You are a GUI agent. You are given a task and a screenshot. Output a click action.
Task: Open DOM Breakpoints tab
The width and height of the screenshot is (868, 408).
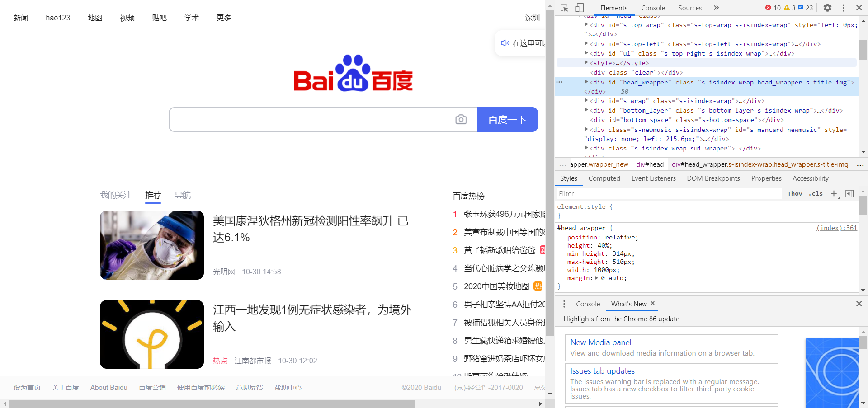pos(713,178)
